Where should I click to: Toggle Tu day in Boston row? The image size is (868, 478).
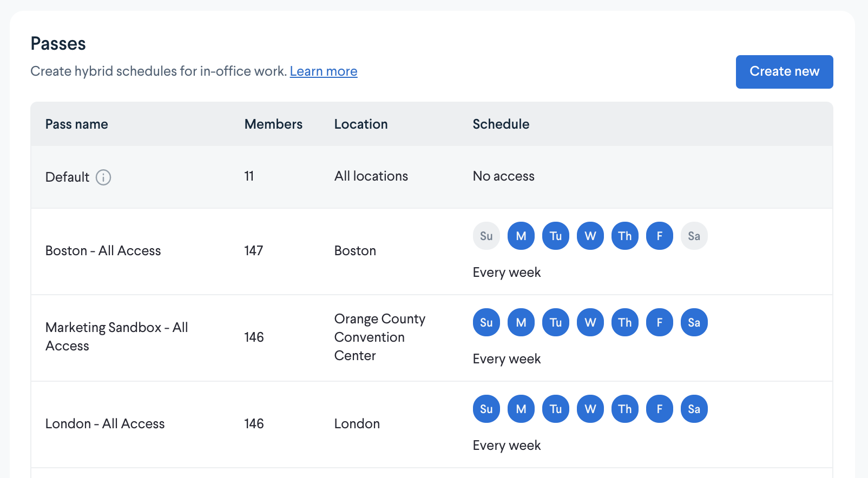click(556, 236)
